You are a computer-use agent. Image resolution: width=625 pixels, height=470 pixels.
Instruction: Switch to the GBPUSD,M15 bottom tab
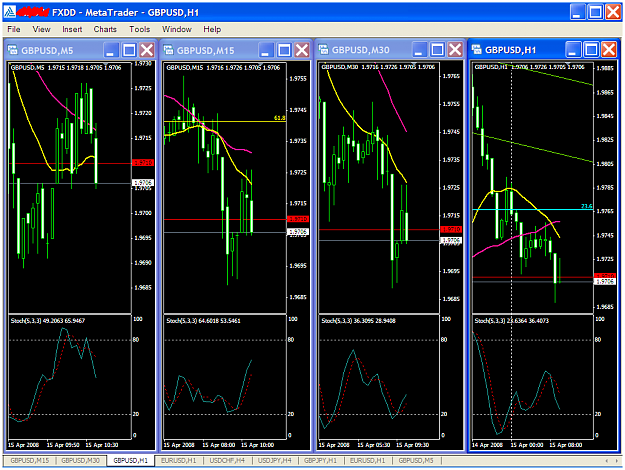29,460
